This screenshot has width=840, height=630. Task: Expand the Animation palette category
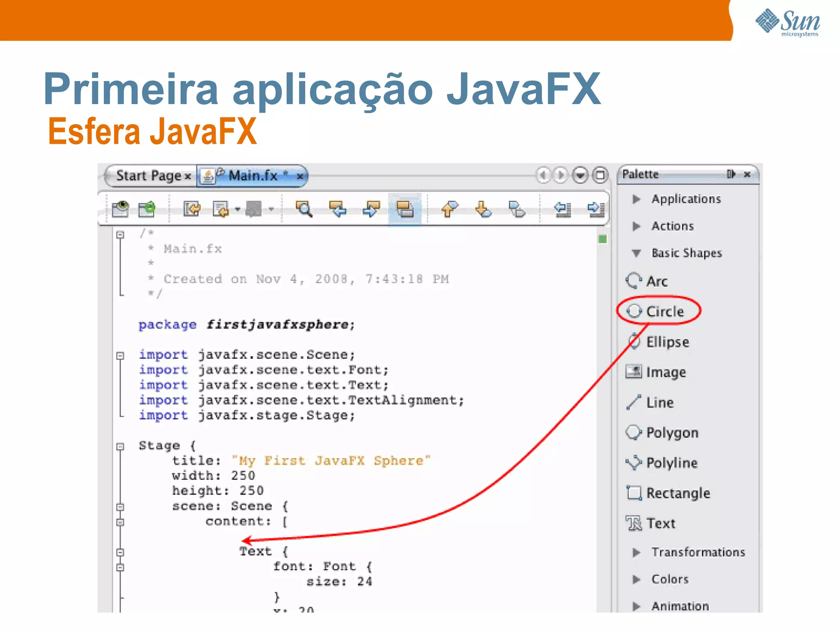tap(636, 606)
